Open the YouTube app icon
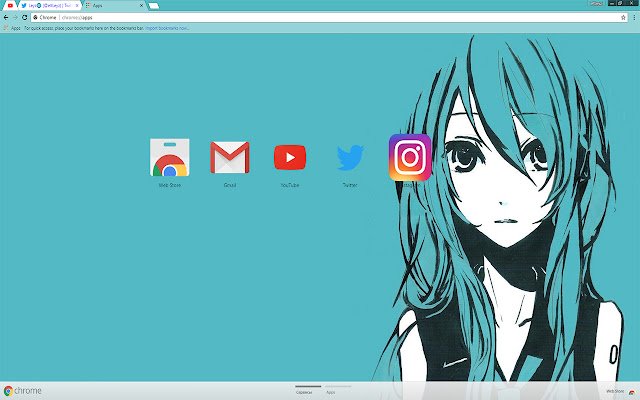The height and width of the screenshot is (400, 640). coord(290,157)
